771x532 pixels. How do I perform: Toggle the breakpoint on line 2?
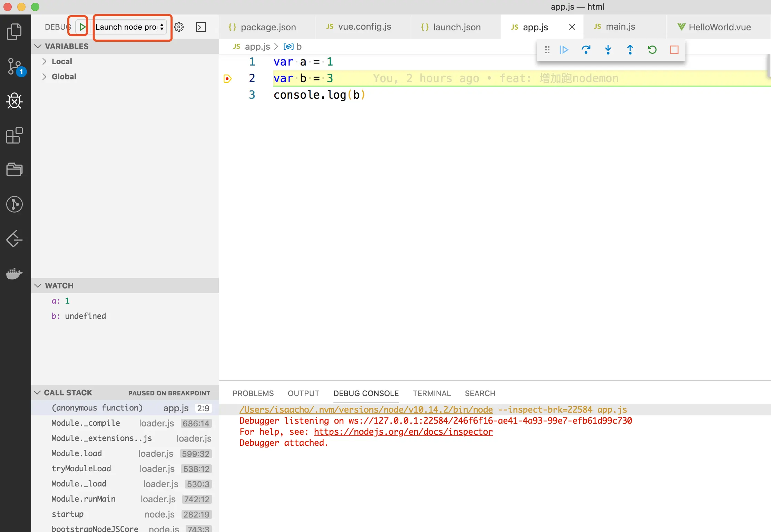(x=227, y=78)
